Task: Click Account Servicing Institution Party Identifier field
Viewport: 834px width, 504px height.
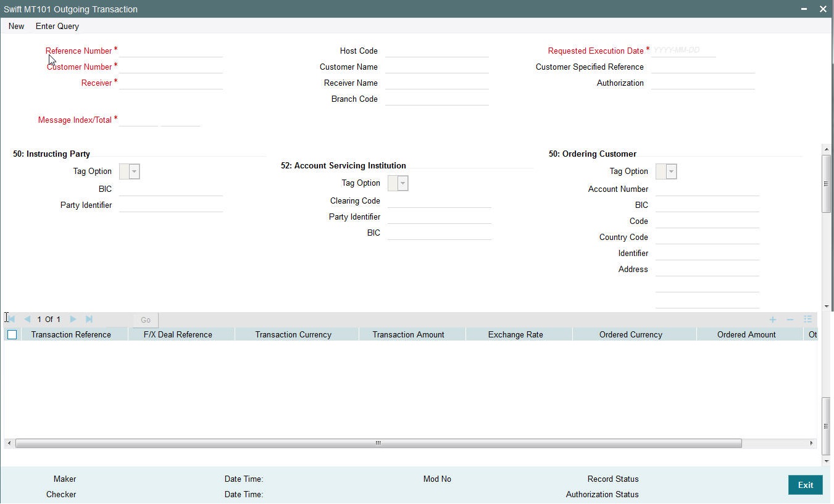Action: point(440,217)
